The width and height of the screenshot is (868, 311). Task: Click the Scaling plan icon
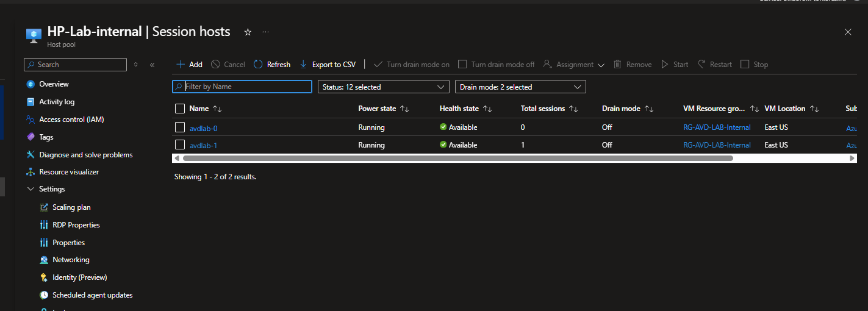click(x=44, y=207)
